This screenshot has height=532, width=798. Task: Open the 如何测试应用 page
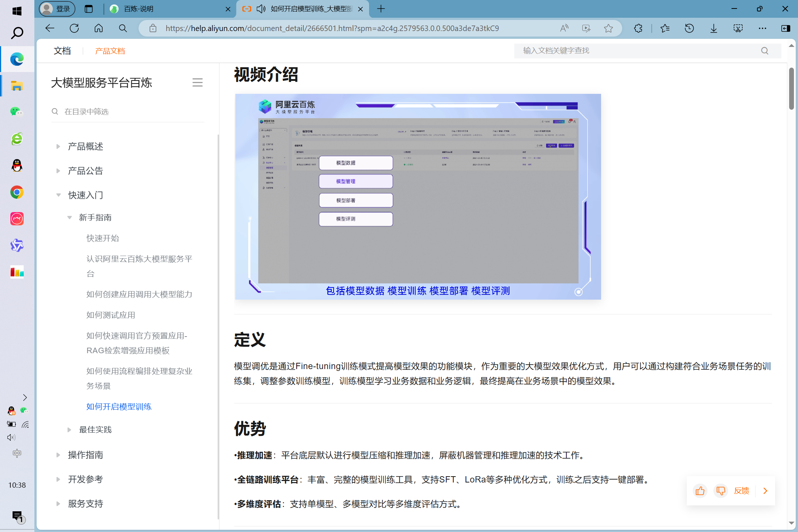pyautogui.click(x=110, y=315)
